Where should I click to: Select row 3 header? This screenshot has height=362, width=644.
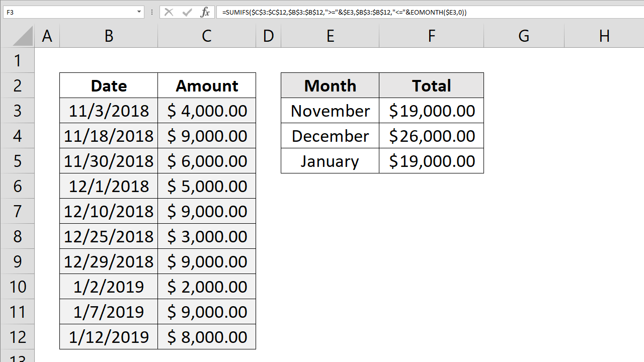(x=18, y=111)
